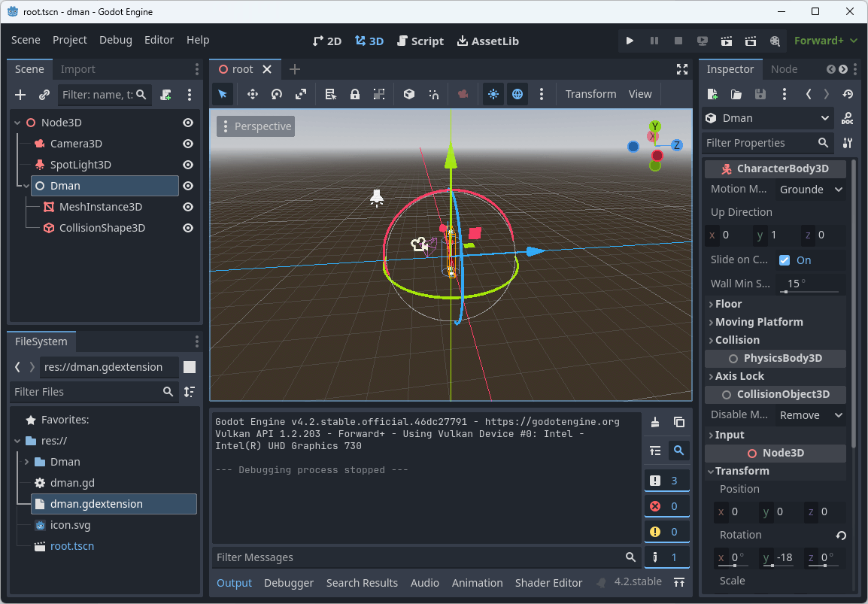Open Movie Maker mode icon
Viewport: 868px width, 604px height.
click(x=775, y=41)
